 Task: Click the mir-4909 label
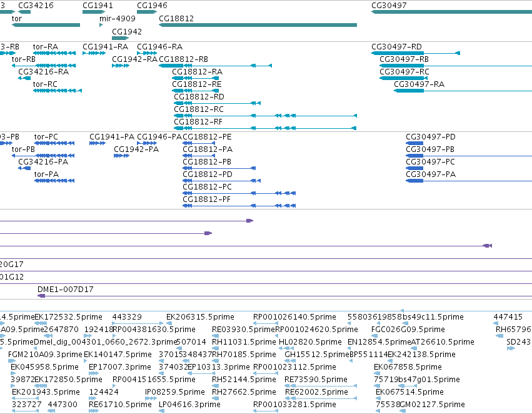point(118,19)
